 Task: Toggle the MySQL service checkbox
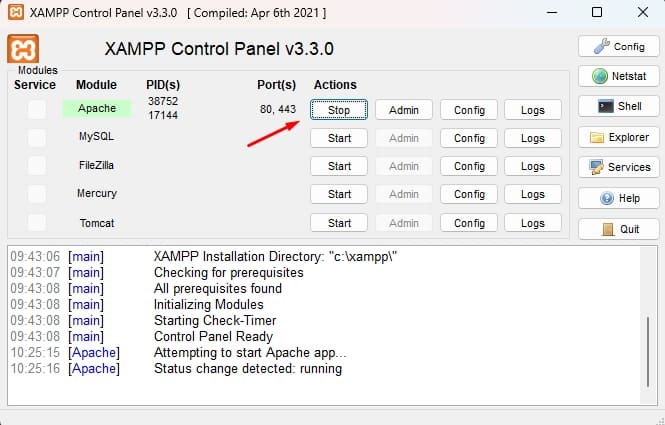point(36,137)
